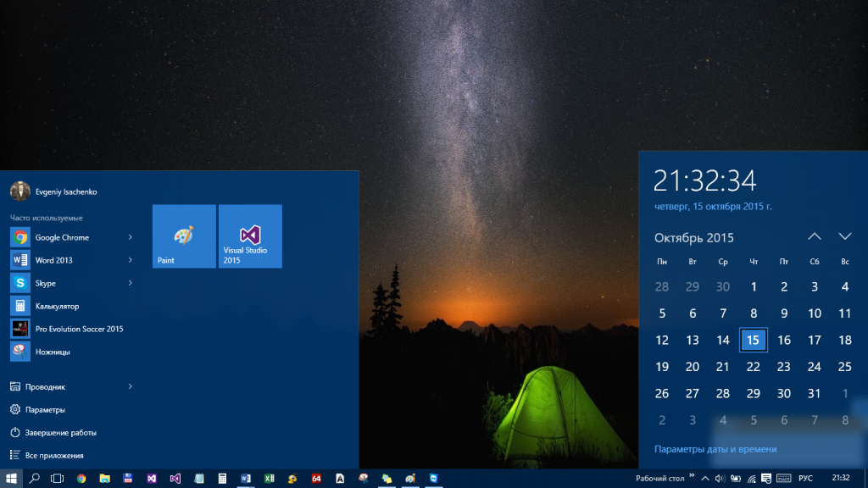Click the Paint tile in Start menu
The height and width of the screenshot is (488, 868).
coord(184,236)
